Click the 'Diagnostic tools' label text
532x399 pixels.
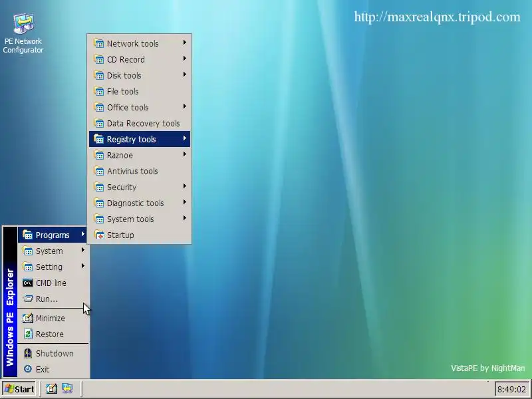(x=136, y=203)
